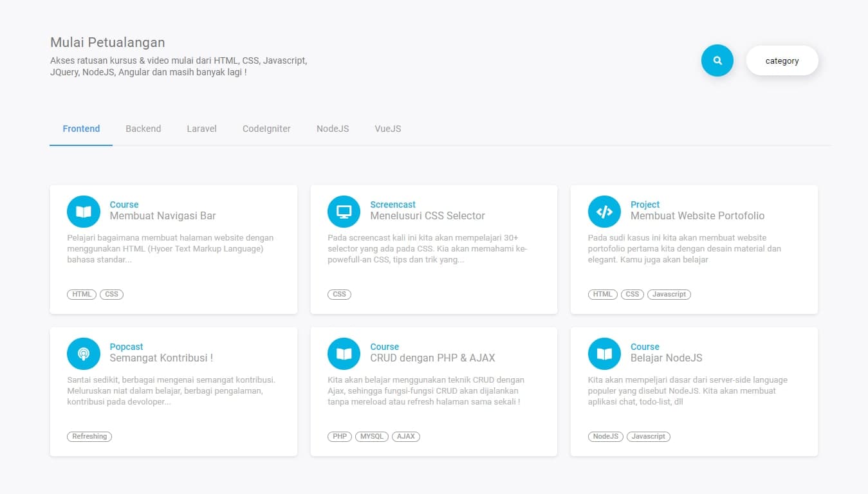Switch to the Laravel tab
Image resolution: width=868 pixels, height=494 pixels.
[201, 129]
